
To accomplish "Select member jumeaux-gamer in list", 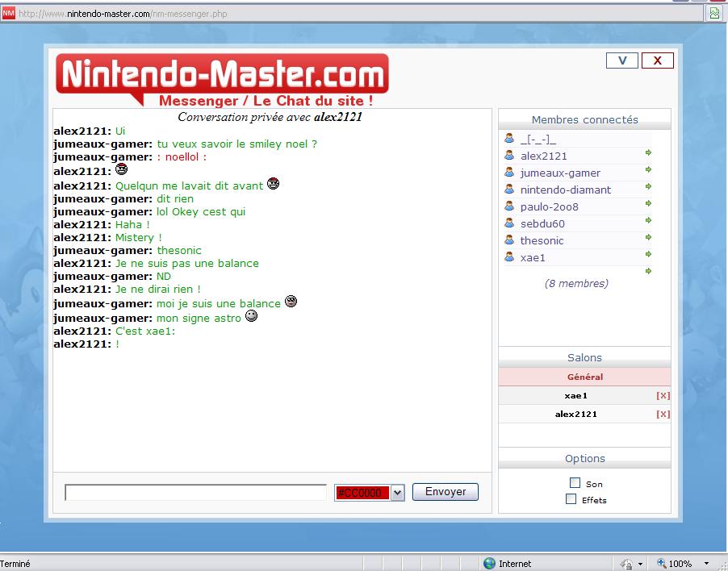I will [x=560, y=173].
